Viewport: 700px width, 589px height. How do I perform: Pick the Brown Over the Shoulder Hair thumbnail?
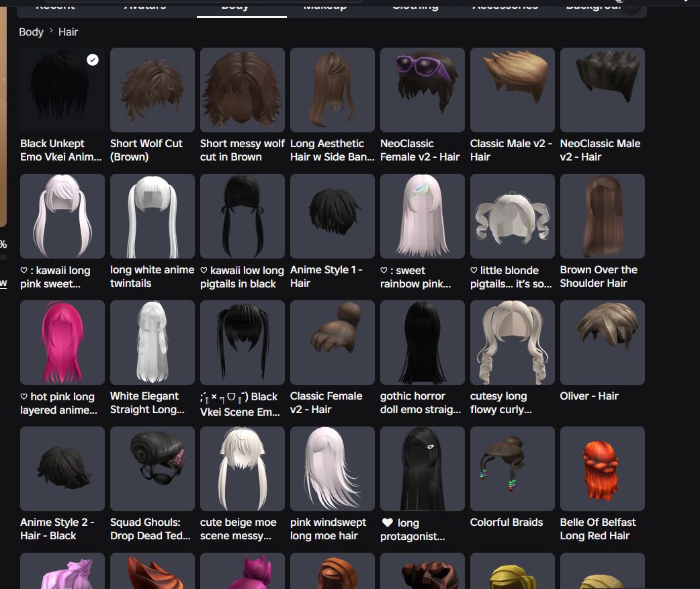[602, 216]
